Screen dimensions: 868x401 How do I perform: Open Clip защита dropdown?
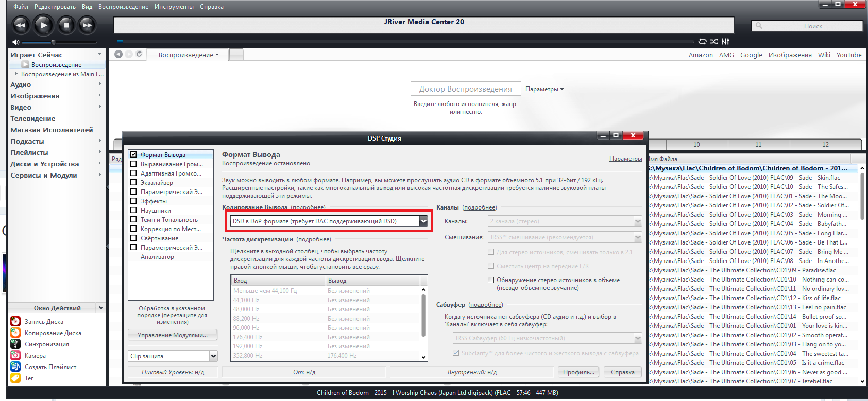click(213, 356)
